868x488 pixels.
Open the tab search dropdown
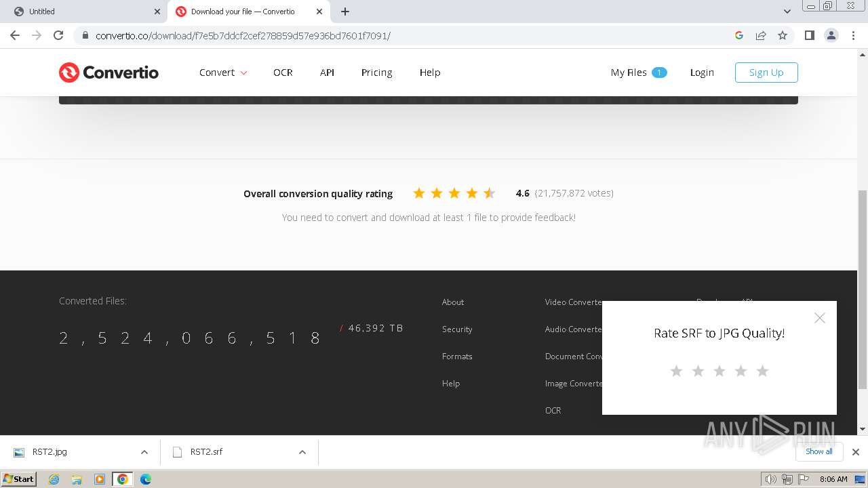pos(787,12)
